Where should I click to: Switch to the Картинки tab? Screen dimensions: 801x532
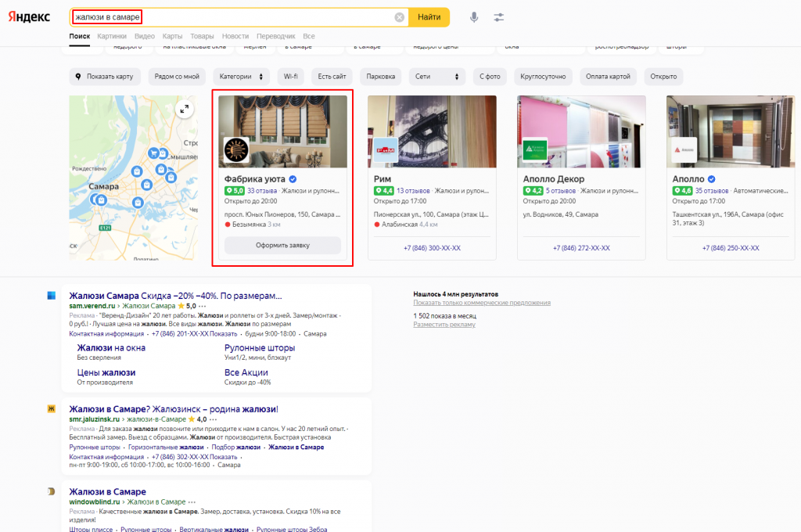click(112, 36)
